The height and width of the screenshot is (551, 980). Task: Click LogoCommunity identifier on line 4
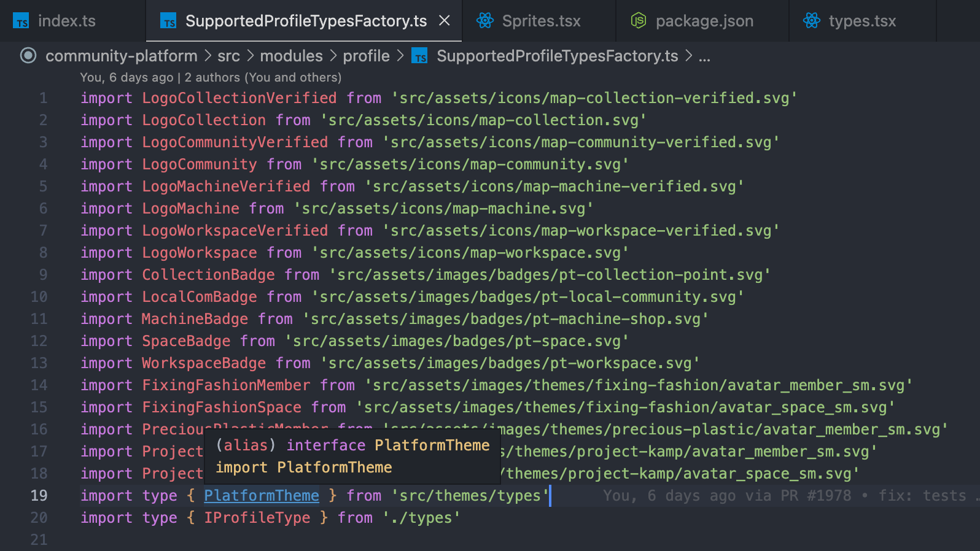200,164
